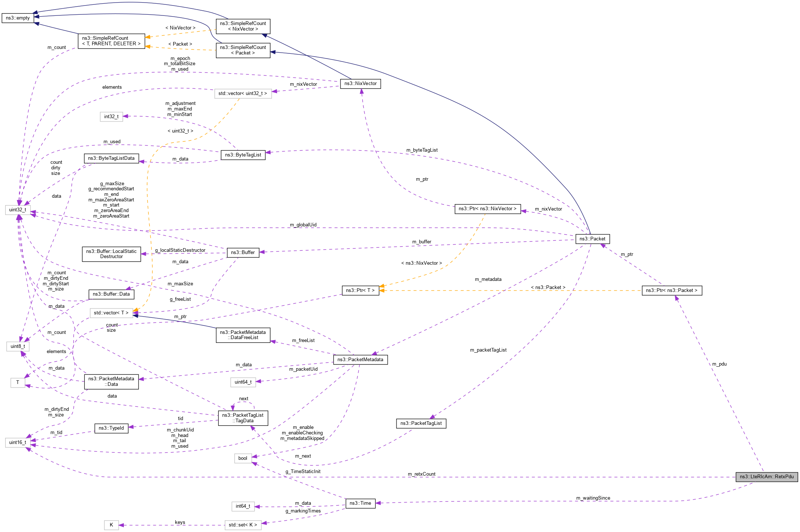Viewport: 800px width, 532px height.
Task: Open the ns3::empty class box
Action: [x=17, y=18]
